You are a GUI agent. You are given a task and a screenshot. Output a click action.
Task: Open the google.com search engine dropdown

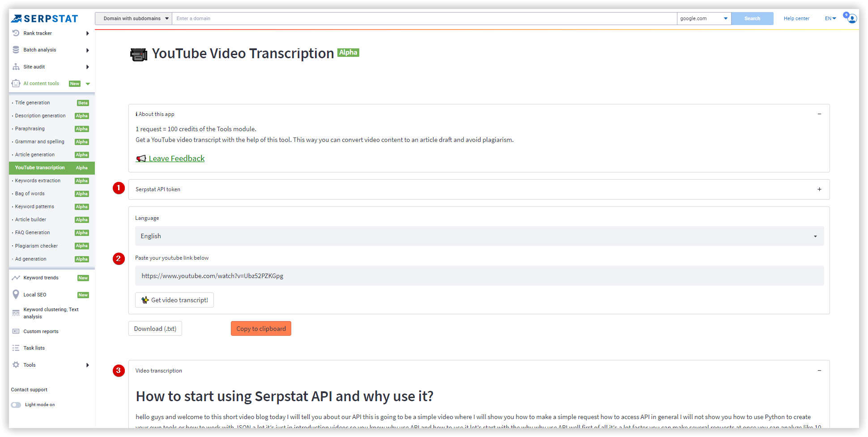tap(704, 18)
